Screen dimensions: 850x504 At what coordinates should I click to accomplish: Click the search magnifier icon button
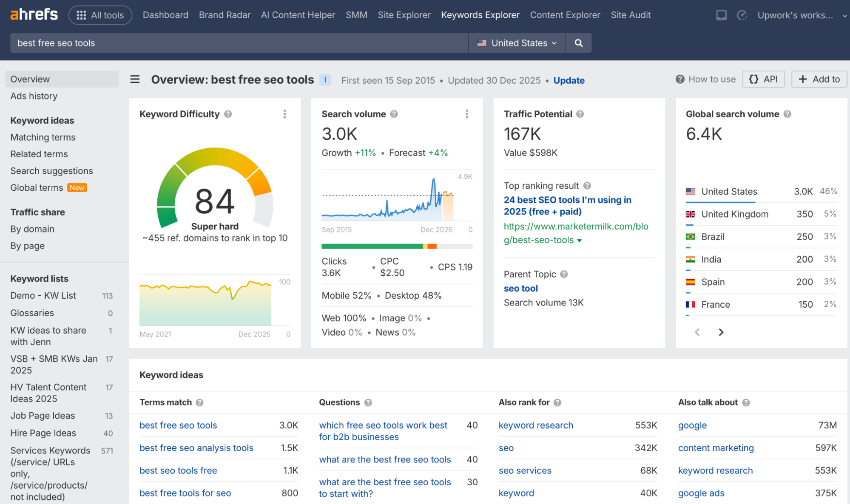pos(578,43)
